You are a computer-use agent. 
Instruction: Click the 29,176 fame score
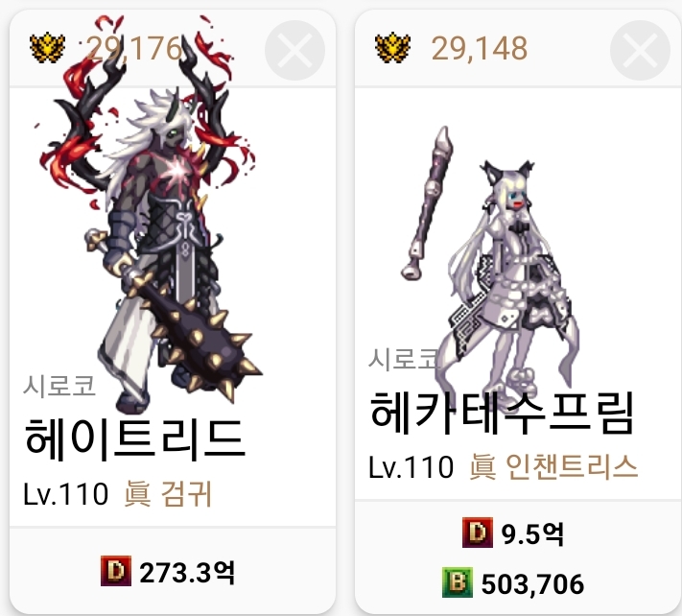pyautogui.click(x=134, y=48)
